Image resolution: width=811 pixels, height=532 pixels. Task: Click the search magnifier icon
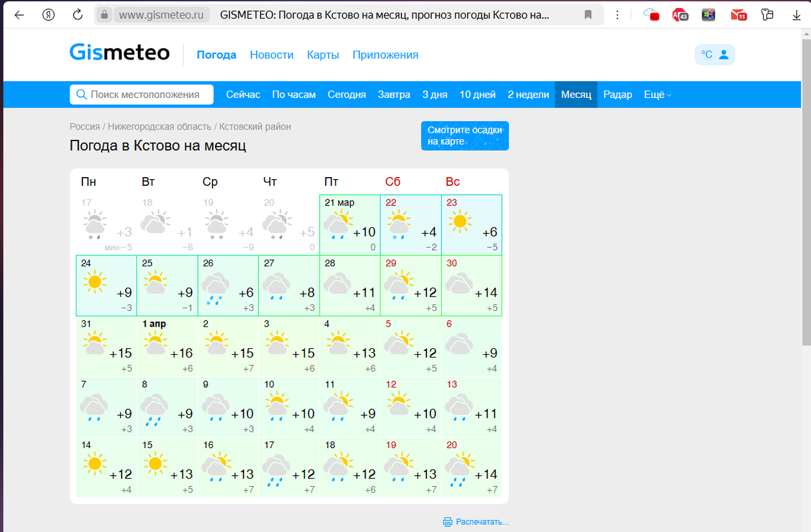coord(82,95)
